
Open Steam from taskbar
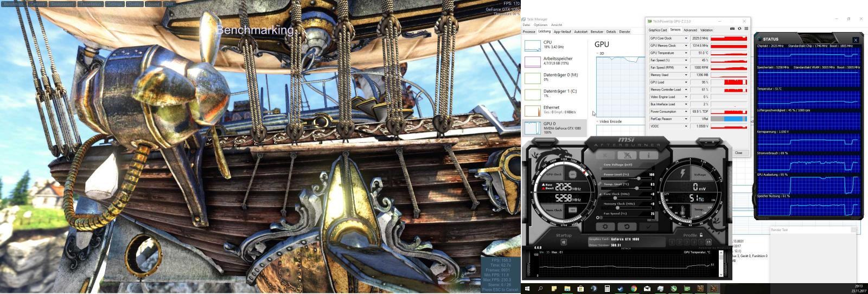pyautogui.click(x=621, y=289)
